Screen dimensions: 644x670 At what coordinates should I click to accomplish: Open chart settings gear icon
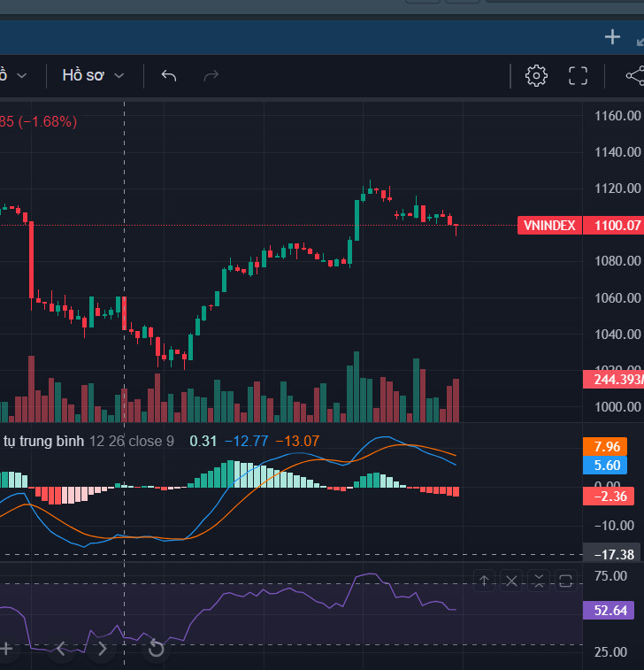click(x=536, y=76)
